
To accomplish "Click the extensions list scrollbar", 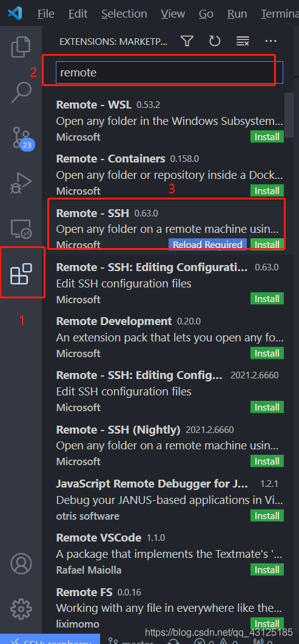I will [289, 116].
